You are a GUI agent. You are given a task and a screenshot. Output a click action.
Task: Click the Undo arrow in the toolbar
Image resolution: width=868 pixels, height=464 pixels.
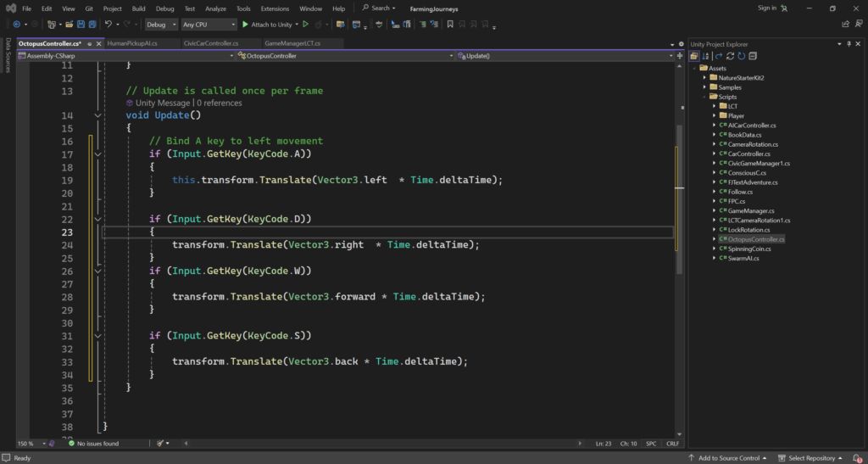(x=108, y=25)
